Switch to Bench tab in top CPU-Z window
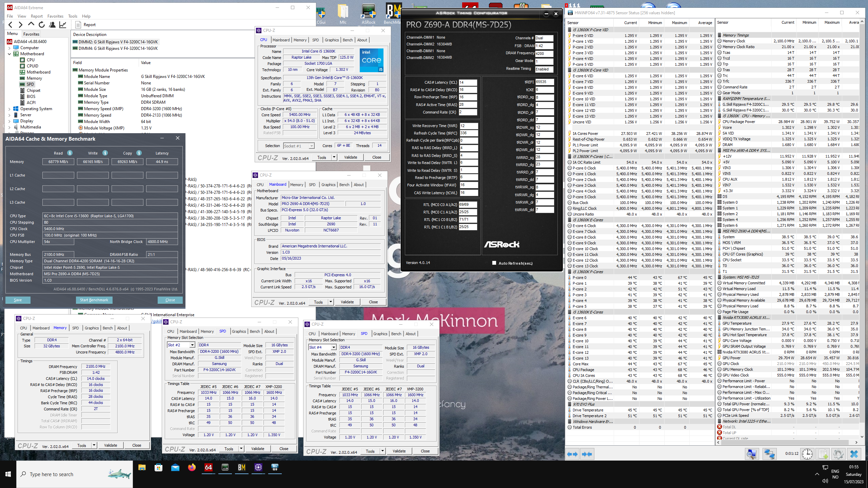Screen dimensions: 868x488 click(x=348, y=40)
